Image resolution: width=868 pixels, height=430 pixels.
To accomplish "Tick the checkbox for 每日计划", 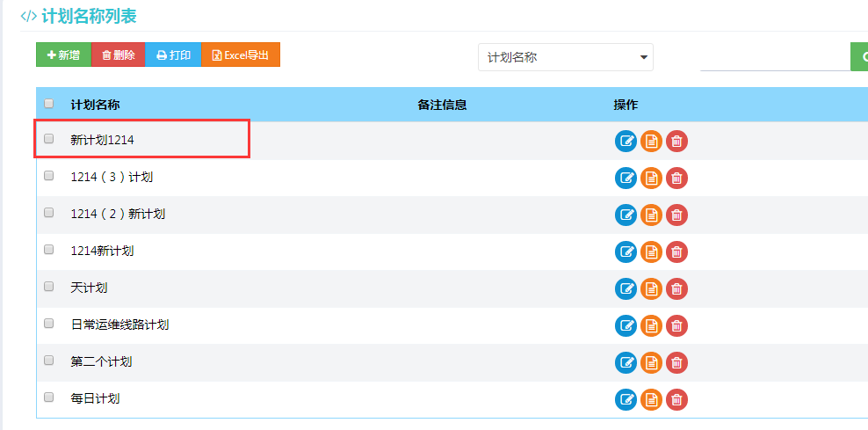I will 49,397.
